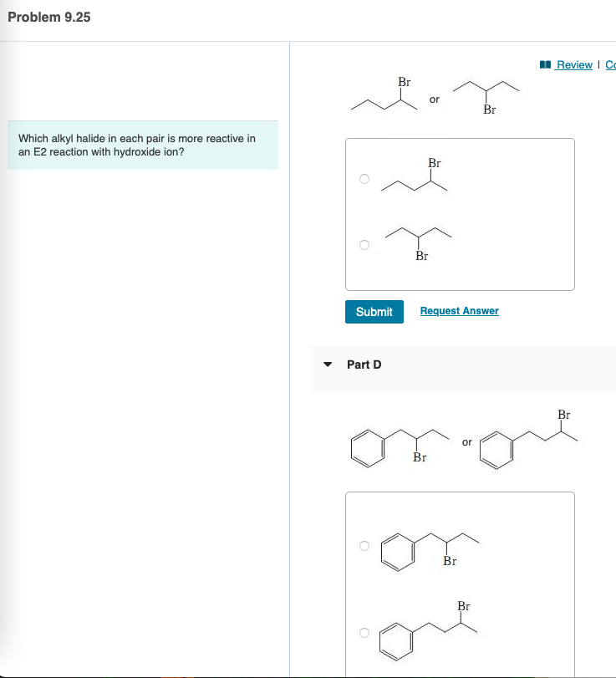Collapse the Part D section triangle
Viewport: 616px width, 678px height.
(328, 364)
